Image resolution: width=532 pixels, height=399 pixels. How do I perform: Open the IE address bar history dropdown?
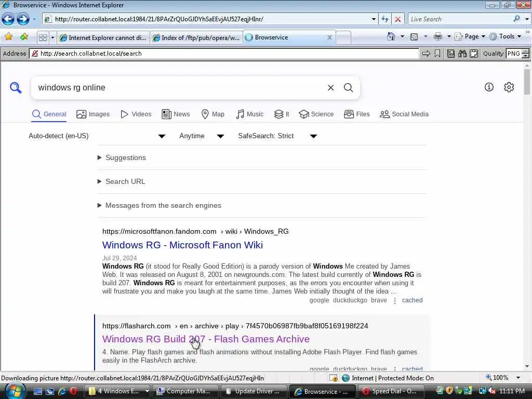tap(374, 19)
